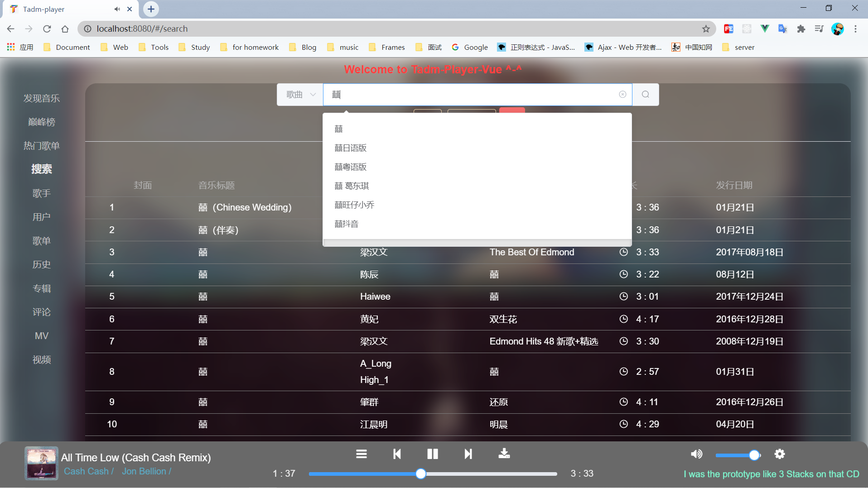Skip to previous track
Viewport: 868px width, 488px height.
click(x=397, y=454)
